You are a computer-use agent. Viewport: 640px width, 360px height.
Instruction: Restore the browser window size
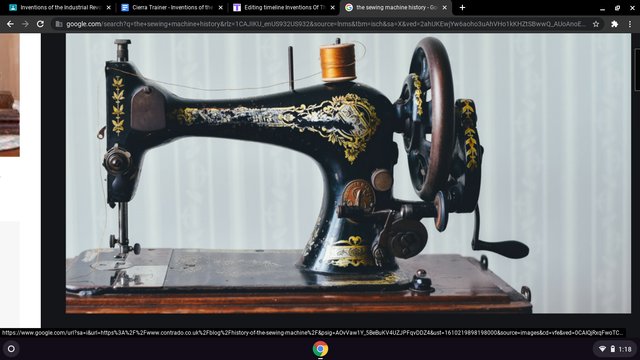(617, 8)
